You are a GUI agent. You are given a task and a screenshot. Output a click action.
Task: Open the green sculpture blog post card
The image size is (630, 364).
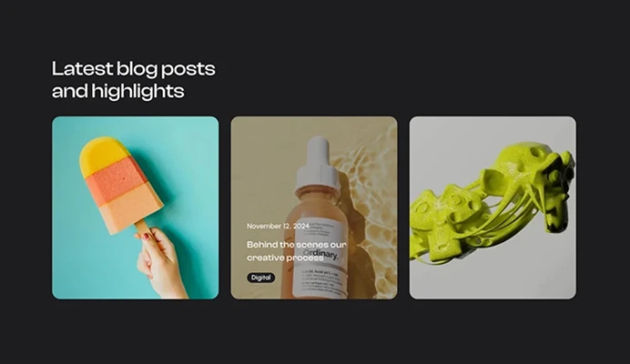[x=493, y=207]
